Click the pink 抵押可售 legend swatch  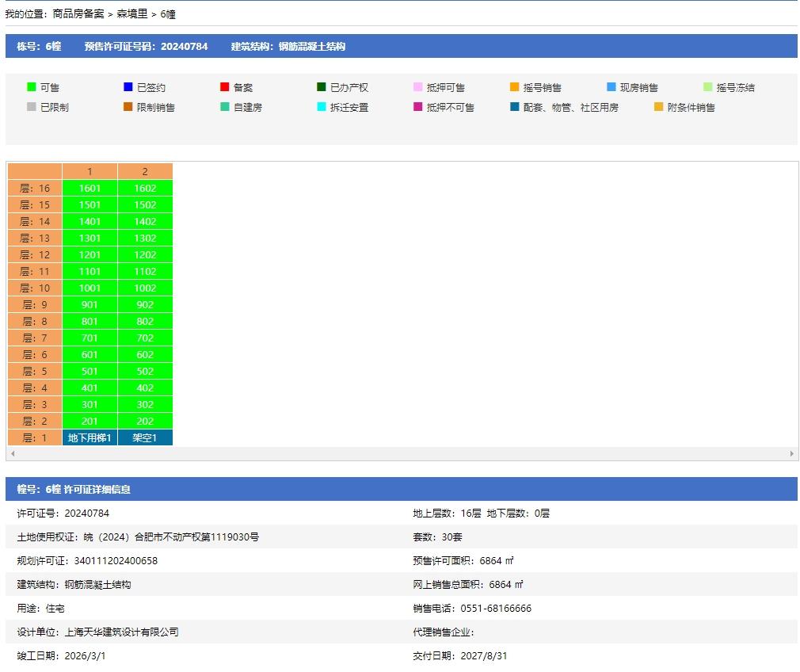tap(418, 87)
